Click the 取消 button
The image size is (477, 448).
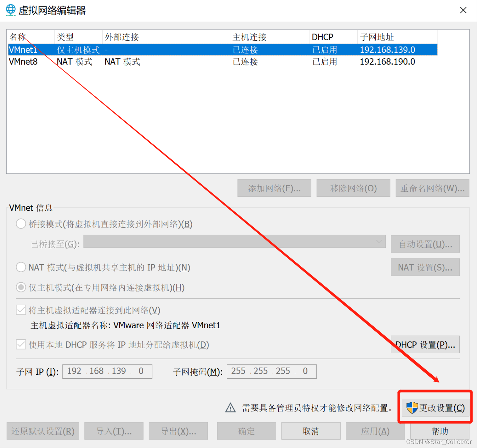click(x=311, y=431)
